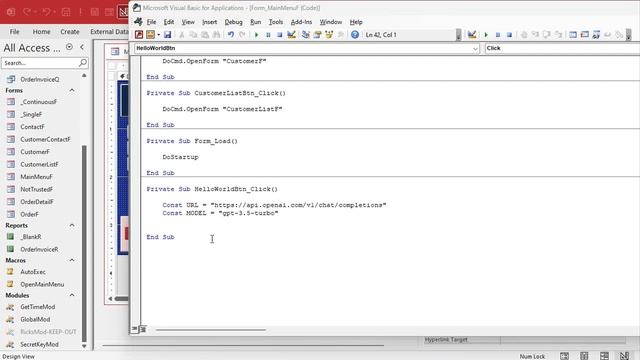
Task: Open the Properties Window icon
Action: [317, 35]
